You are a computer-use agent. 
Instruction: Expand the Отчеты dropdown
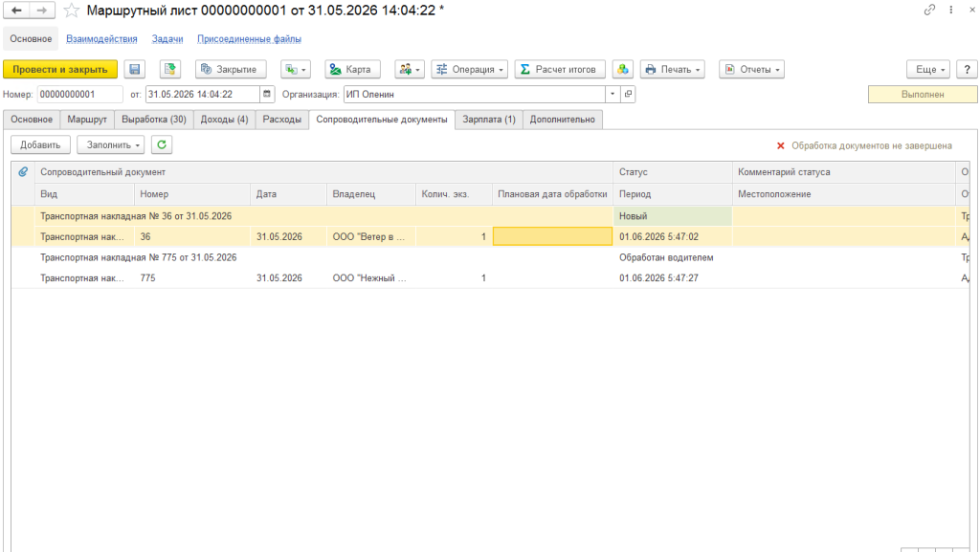(x=752, y=69)
